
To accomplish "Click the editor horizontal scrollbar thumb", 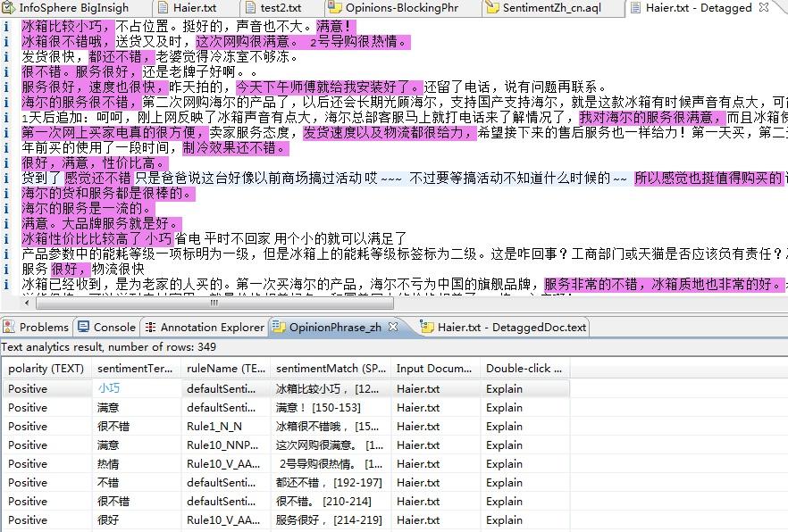I will pos(214,303).
